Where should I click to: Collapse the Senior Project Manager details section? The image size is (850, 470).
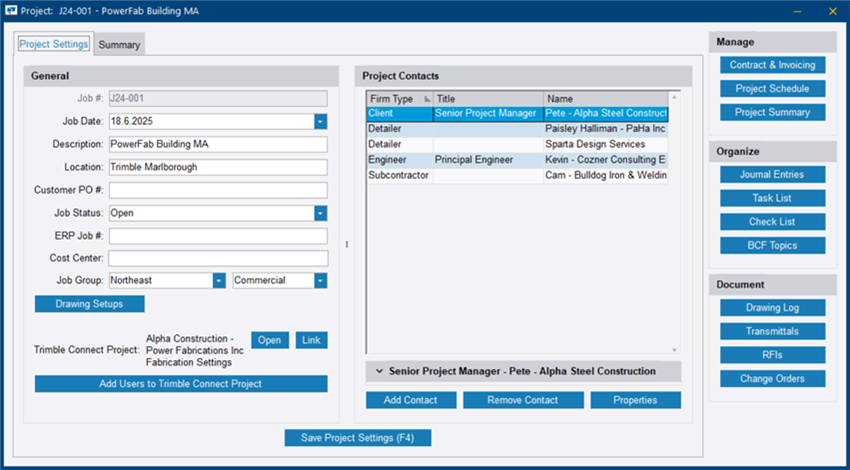pos(380,371)
